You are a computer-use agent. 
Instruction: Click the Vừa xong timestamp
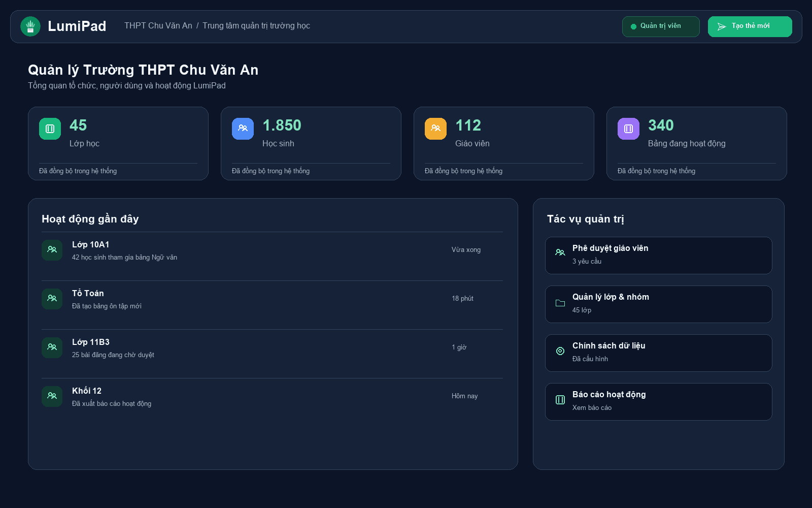click(x=466, y=250)
